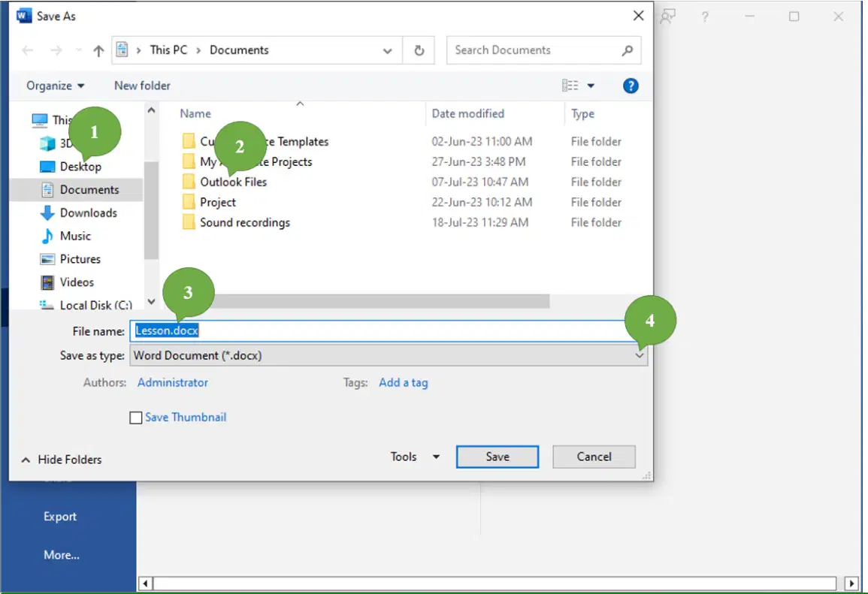Expand the This PC breadcrumb chevron

click(198, 50)
